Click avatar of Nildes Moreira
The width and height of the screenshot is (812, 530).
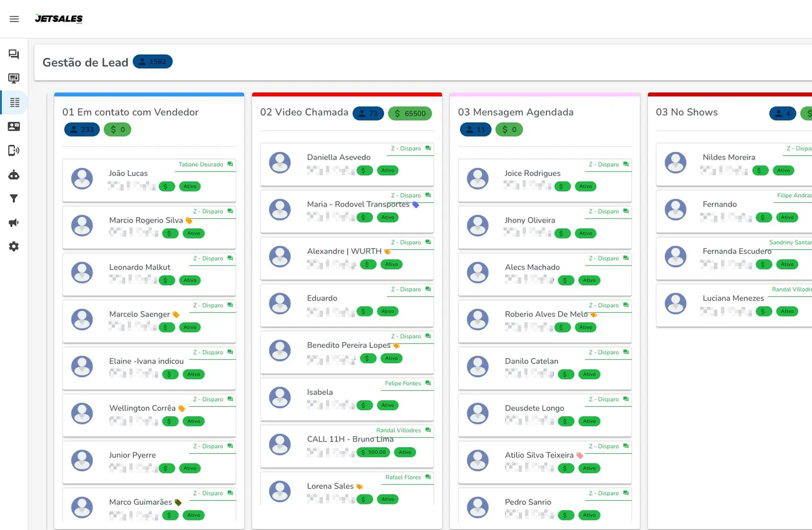675,163
